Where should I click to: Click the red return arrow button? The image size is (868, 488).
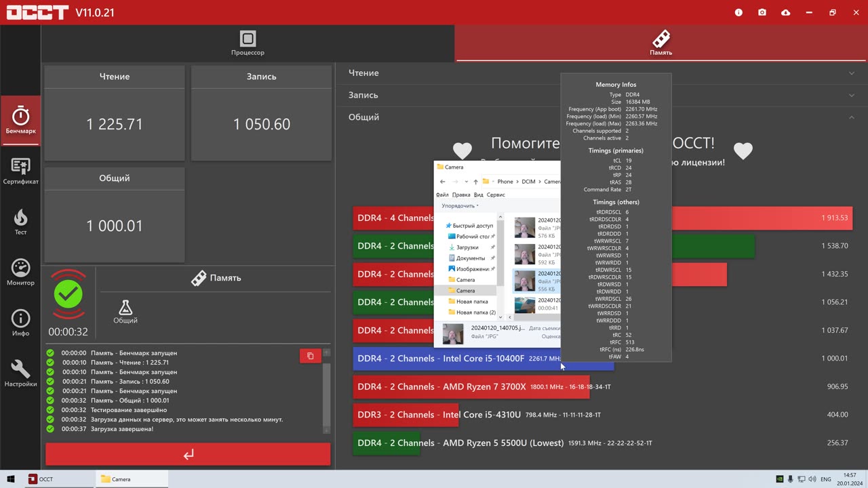[188, 454]
